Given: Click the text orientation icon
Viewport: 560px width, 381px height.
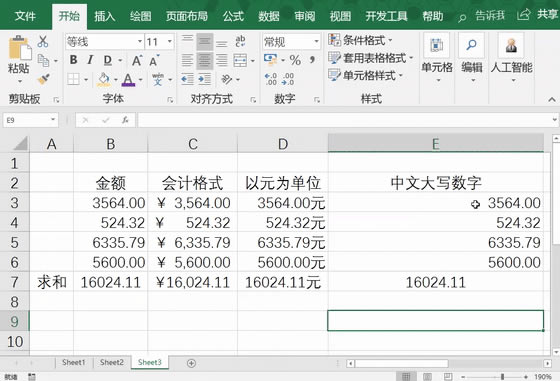Looking at the screenshot, I should 226,79.
